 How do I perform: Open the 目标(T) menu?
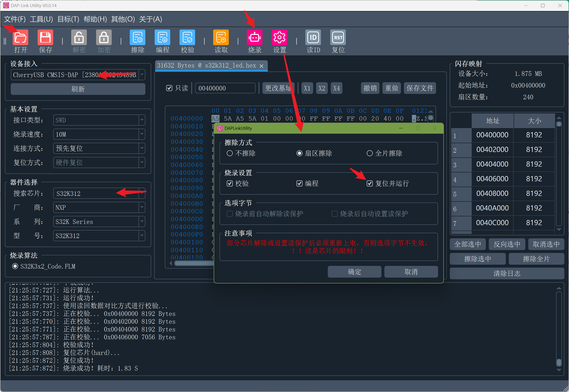coord(68,19)
